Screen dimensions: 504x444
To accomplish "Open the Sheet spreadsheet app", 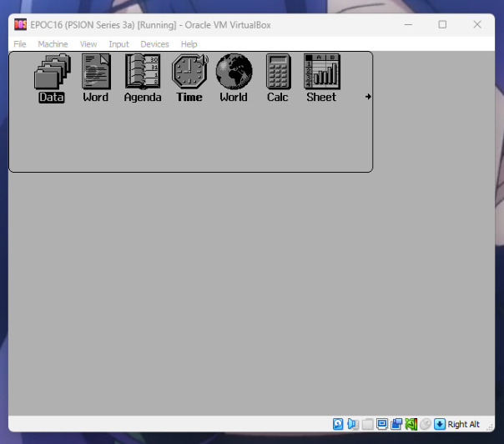I will pos(322,72).
